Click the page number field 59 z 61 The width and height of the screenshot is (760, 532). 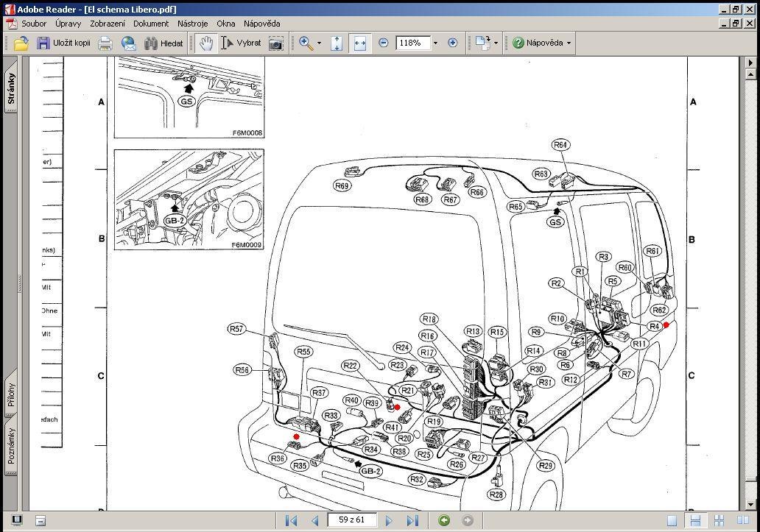[x=352, y=520]
